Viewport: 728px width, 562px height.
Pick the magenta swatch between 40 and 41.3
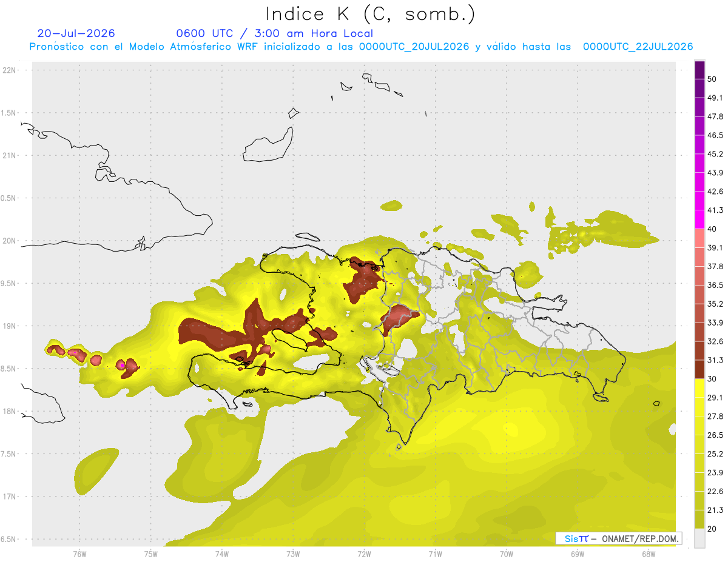click(x=699, y=219)
